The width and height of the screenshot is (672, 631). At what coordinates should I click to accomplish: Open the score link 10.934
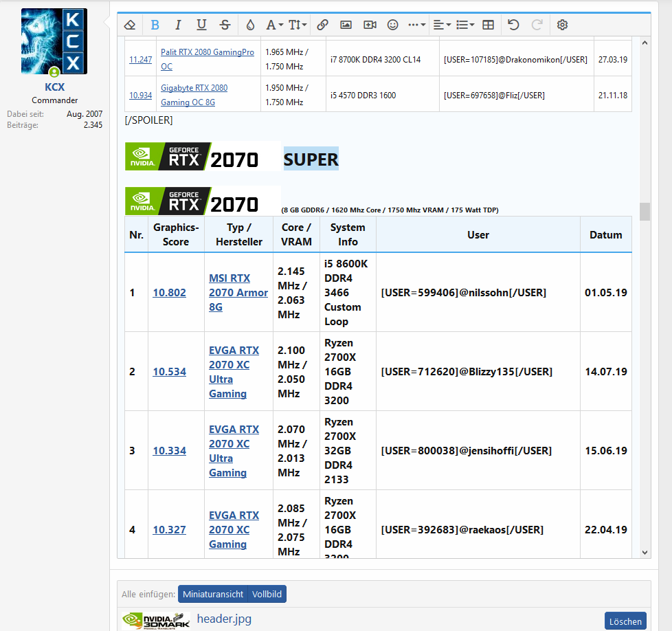pyautogui.click(x=141, y=95)
